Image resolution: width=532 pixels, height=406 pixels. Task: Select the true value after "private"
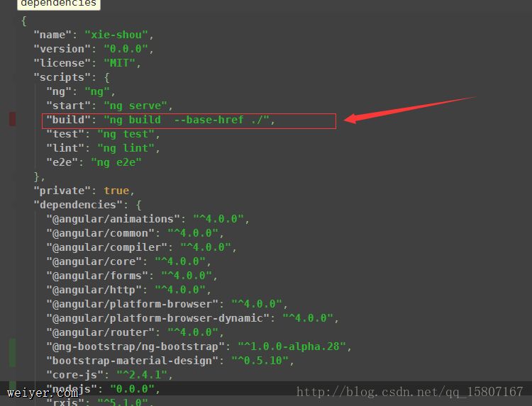116,191
